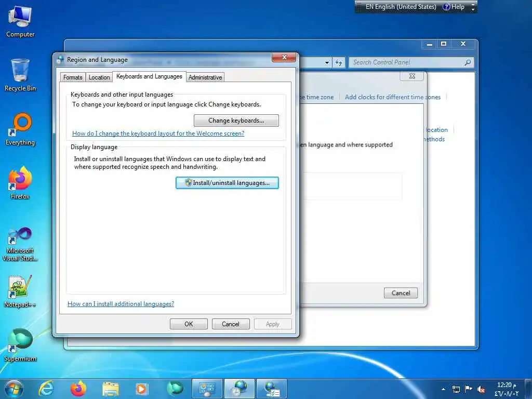Switch to the Date and Time taskbar window
This screenshot has height=399, width=532.
240,389
